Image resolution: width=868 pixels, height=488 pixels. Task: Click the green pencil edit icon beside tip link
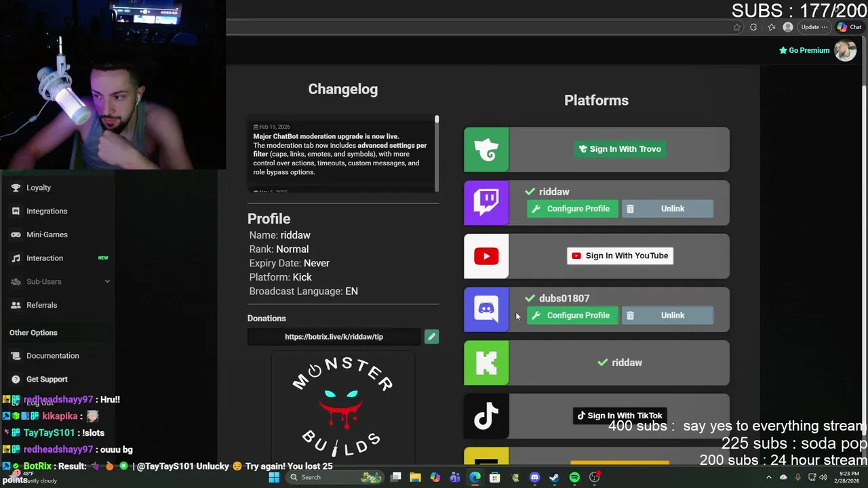tap(431, 337)
